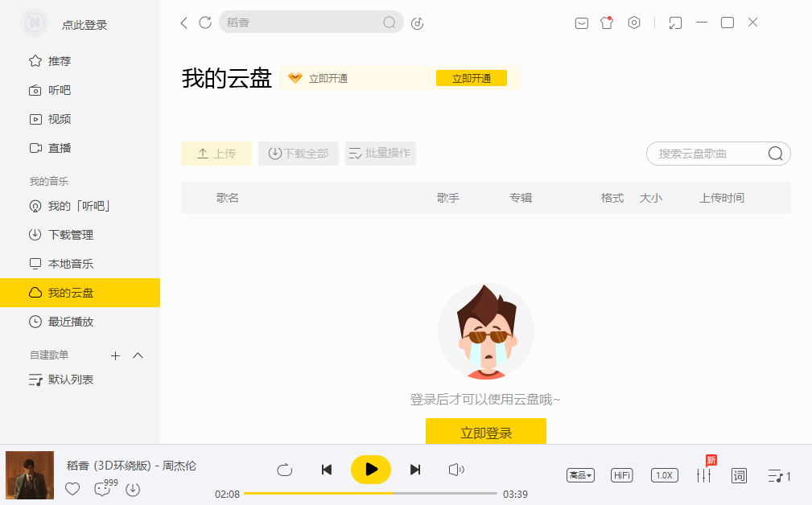Open comments bubble showing 999

click(x=105, y=487)
